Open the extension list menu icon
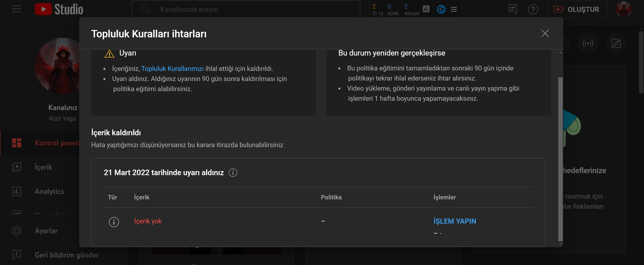This screenshot has width=644, height=265. click(454, 9)
